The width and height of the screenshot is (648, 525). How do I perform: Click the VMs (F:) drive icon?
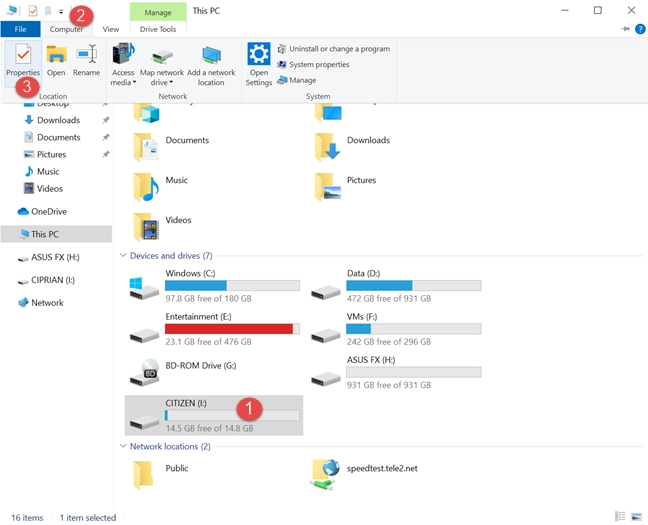pos(326,335)
